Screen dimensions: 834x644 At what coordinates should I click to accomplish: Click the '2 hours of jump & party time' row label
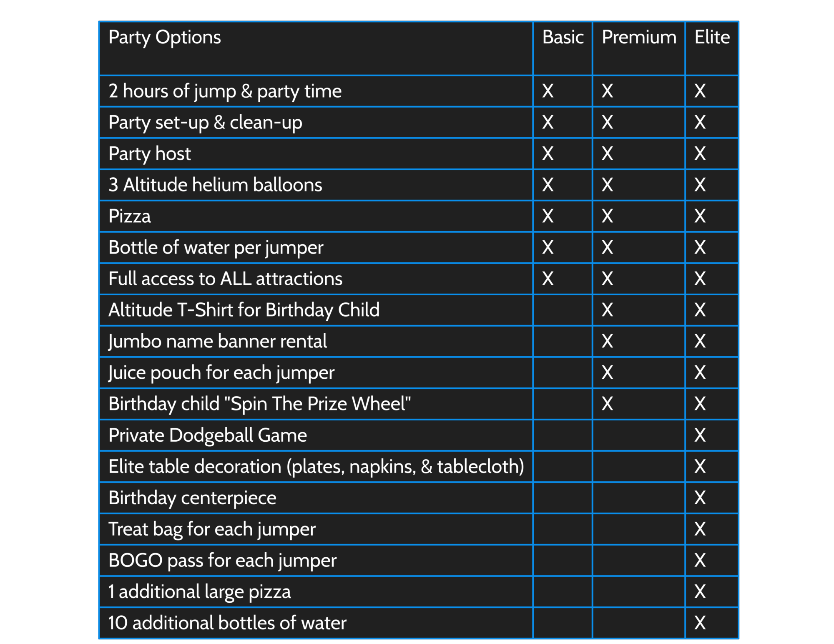[225, 91]
